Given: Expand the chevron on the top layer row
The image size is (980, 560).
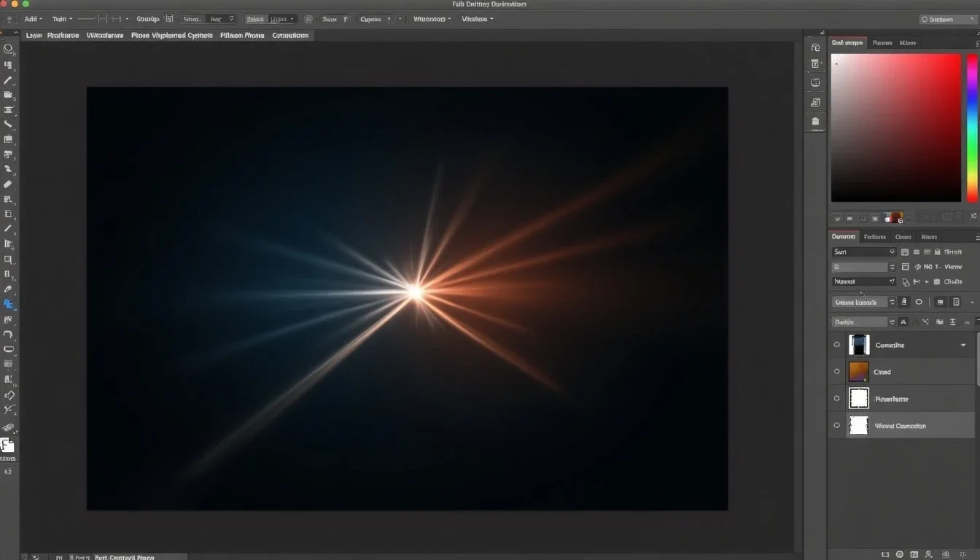Looking at the screenshot, I should pos(963,345).
